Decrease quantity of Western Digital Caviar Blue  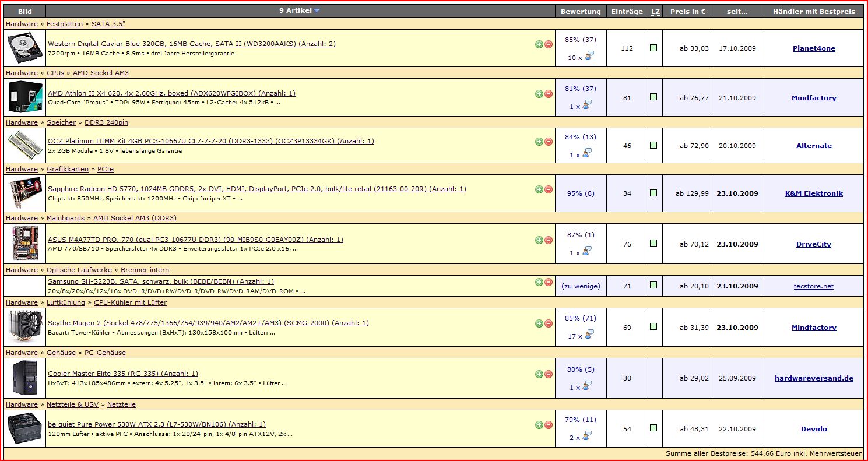(x=549, y=44)
